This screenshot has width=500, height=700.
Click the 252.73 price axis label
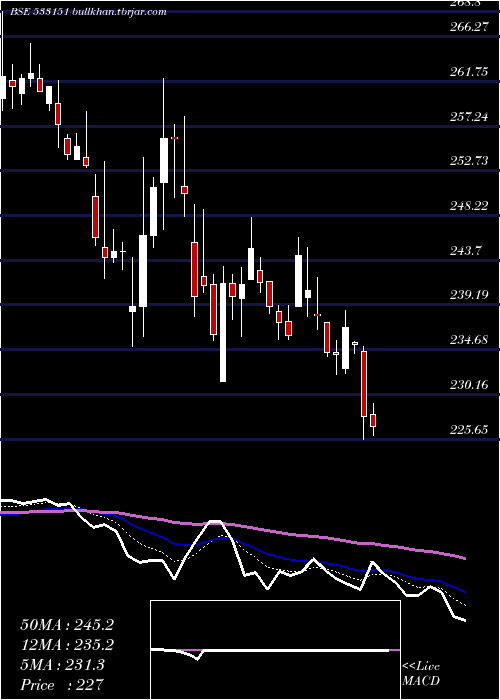pyautogui.click(x=469, y=161)
